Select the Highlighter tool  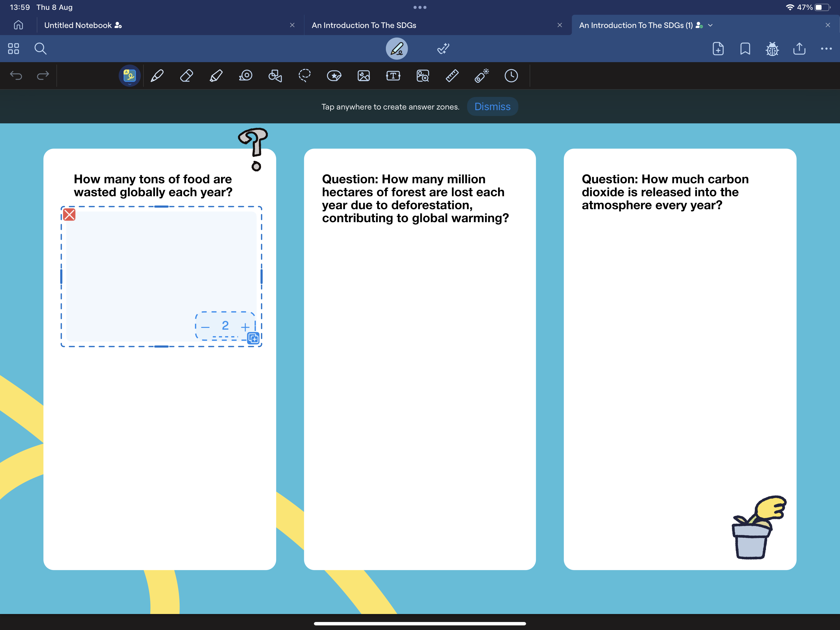[216, 76]
